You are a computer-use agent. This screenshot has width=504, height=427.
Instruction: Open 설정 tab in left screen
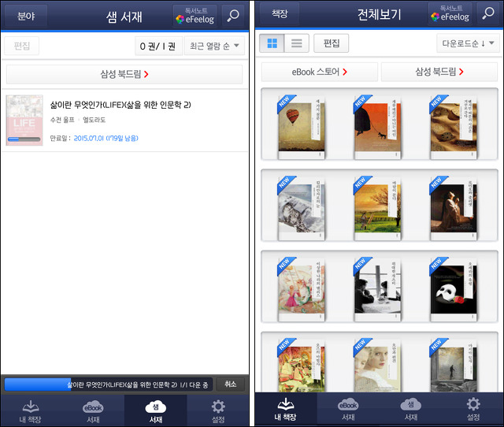tap(218, 411)
